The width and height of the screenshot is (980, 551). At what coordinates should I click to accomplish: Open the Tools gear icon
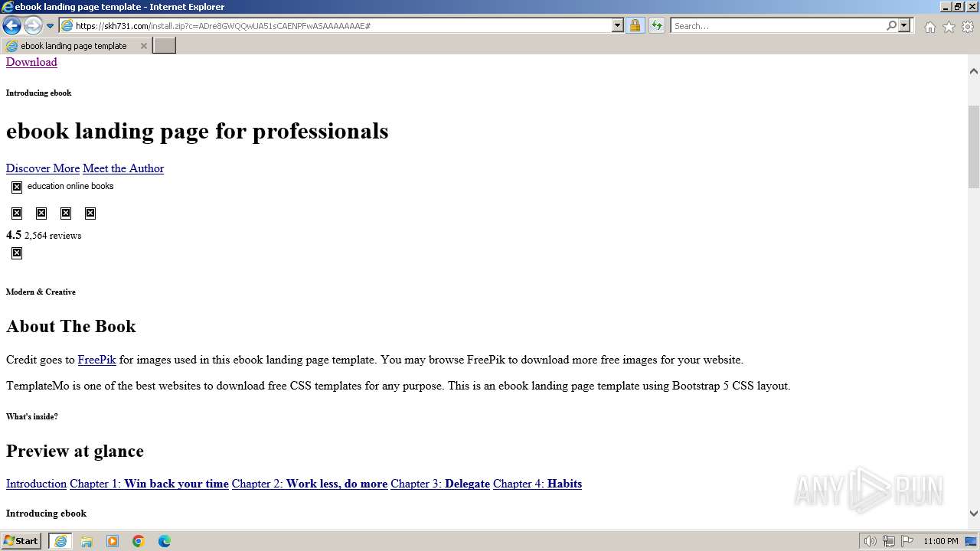(968, 27)
